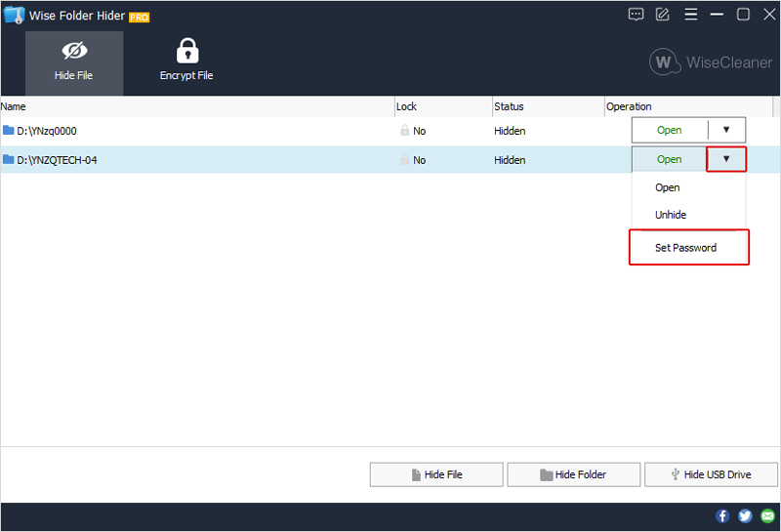Screen dimensions: 781x532
Task: Click the Hidden status for D:\YNzq0000
Action: pyautogui.click(x=510, y=131)
